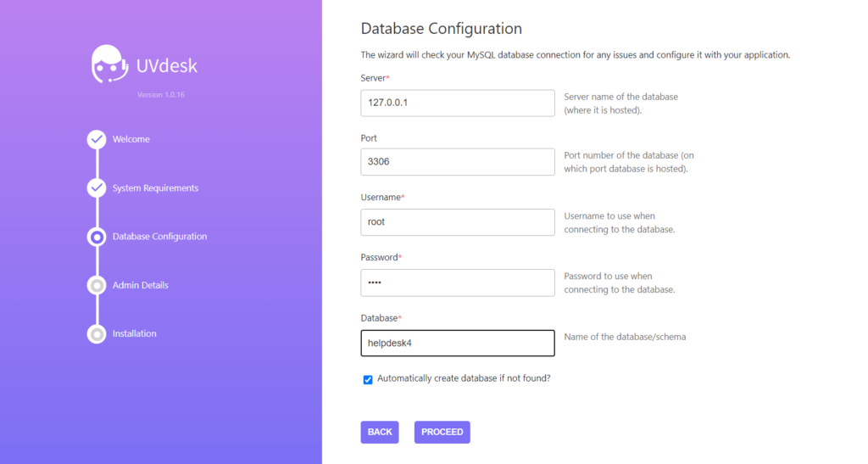This screenshot has height=464, width=868.
Task: Click the Welcome step checkmark icon
Action: coord(97,139)
